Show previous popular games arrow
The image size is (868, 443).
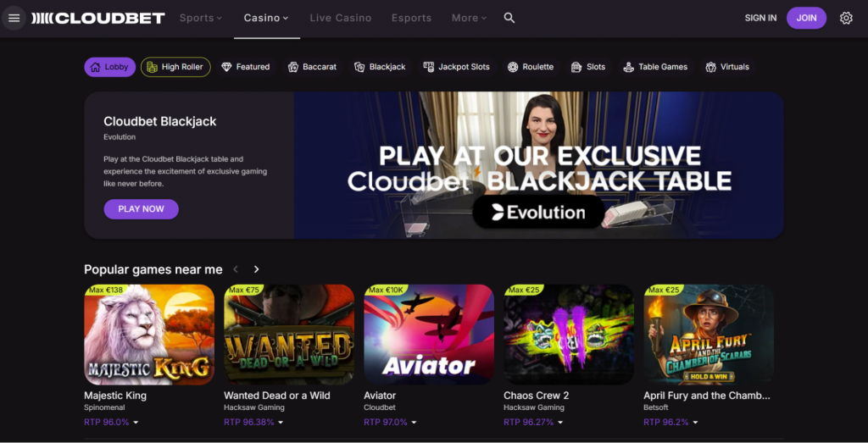point(236,269)
